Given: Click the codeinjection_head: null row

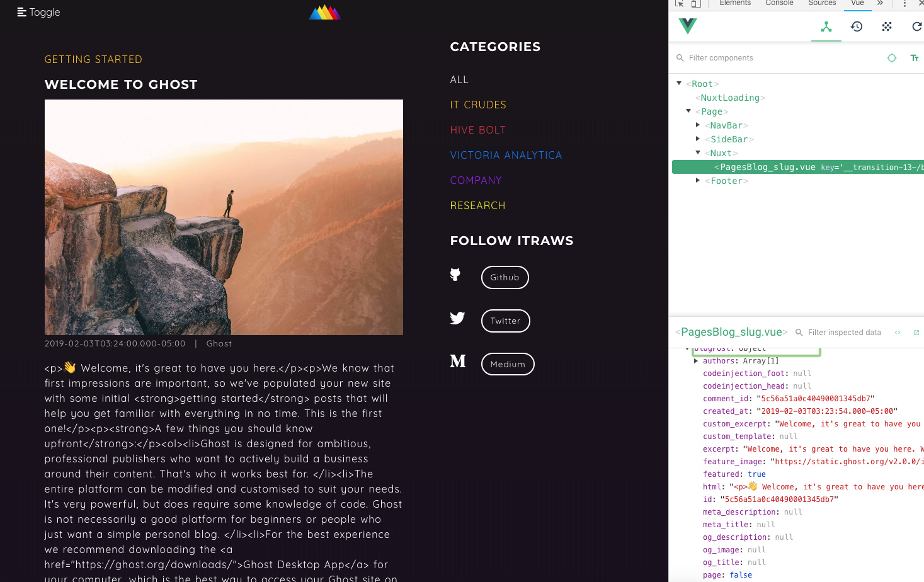Looking at the screenshot, I should pos(757,386).
